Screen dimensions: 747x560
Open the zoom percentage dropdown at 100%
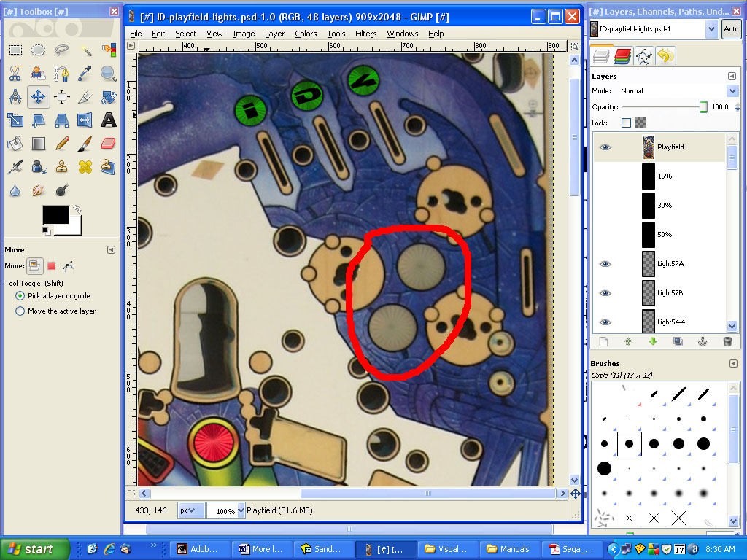click(x=240, y=510)
